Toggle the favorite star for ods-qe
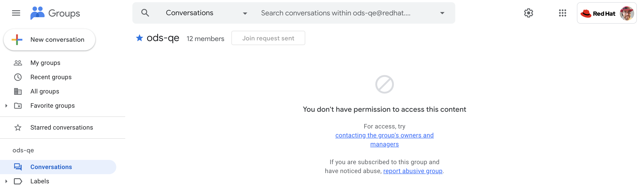 click(x=140, y=38)
